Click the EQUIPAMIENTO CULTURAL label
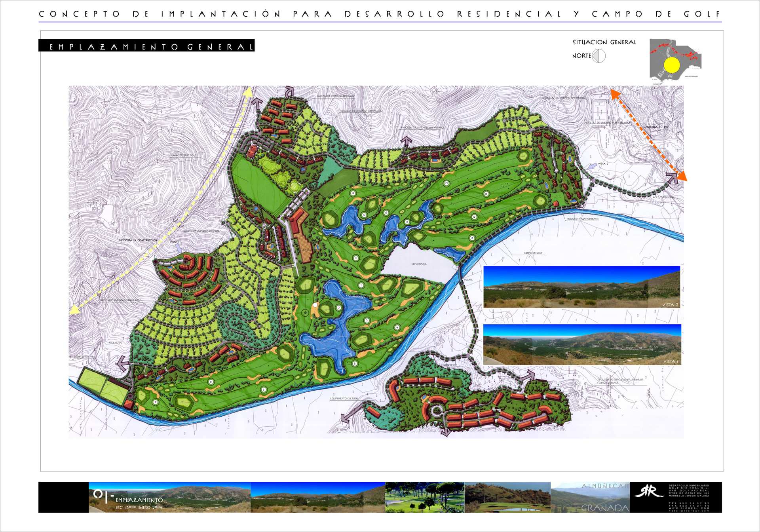 344,398
